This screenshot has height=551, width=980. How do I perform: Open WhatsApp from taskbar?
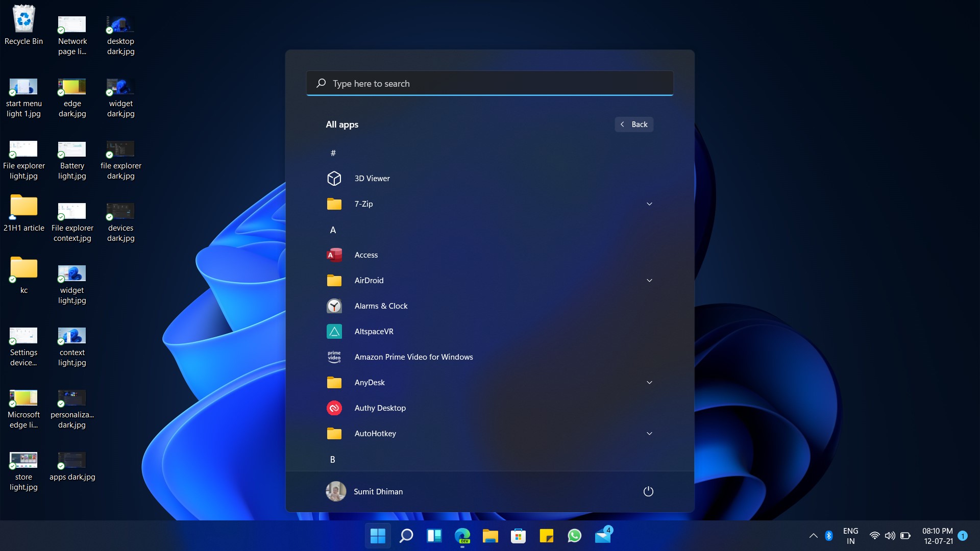(x=575, y=536)
